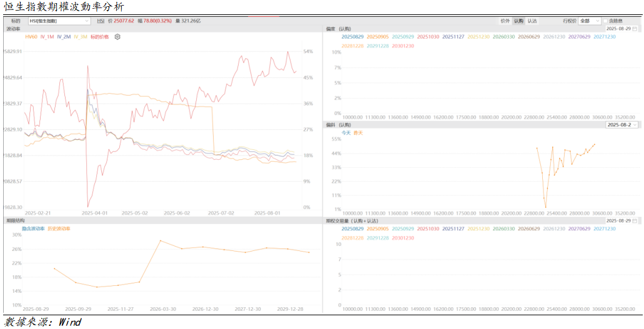The image size is (644, 329).
Task: Switch to the 价外 tab
Action: 505,21
